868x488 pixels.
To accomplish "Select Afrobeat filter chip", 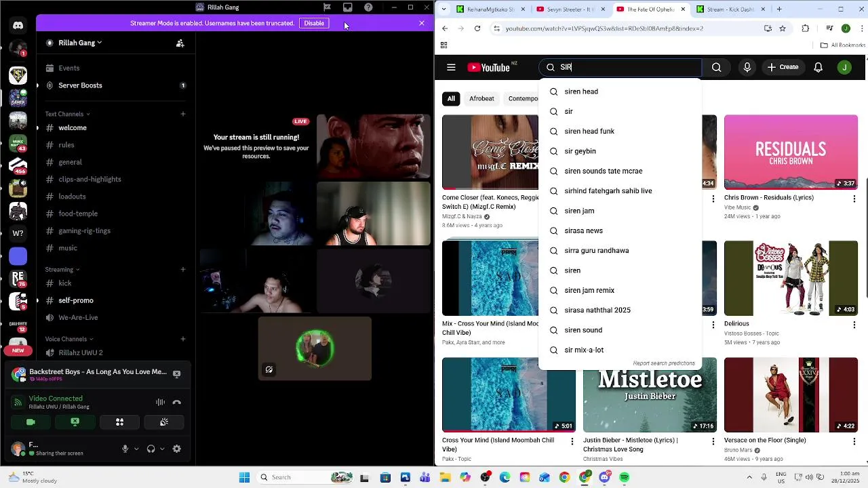I will [481, 98].
